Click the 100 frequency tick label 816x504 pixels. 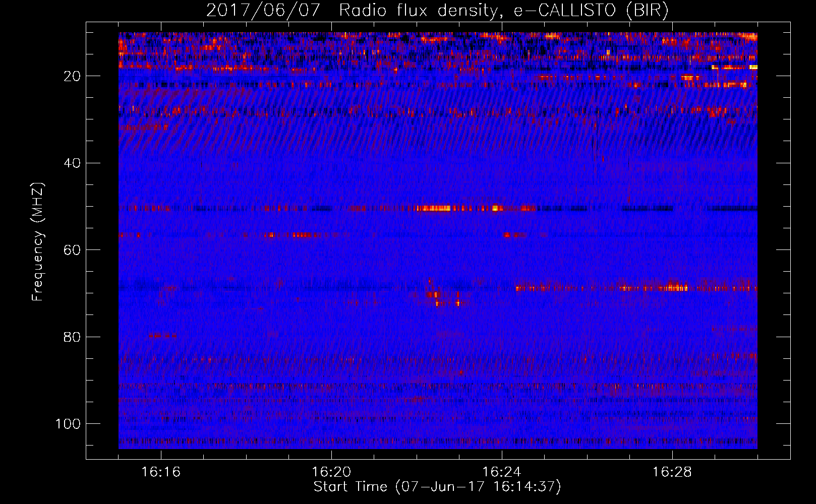point(69,424)
